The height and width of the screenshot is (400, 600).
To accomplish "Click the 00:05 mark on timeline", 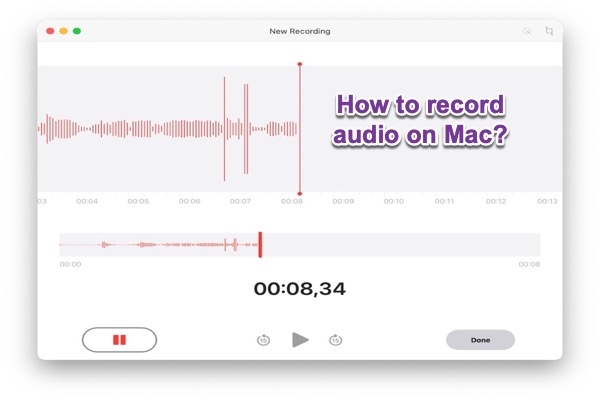I will [138, 201].
